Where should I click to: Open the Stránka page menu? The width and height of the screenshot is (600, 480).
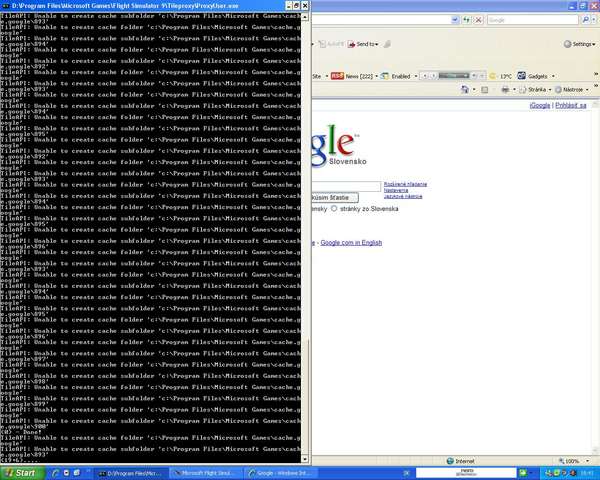[534, 90]
